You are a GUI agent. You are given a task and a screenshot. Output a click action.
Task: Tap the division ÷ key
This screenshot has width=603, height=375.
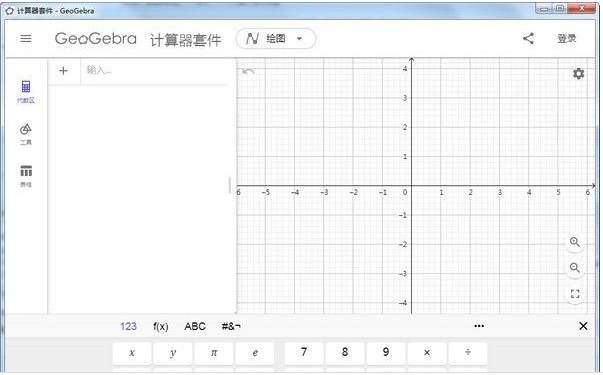coord(468,353)
